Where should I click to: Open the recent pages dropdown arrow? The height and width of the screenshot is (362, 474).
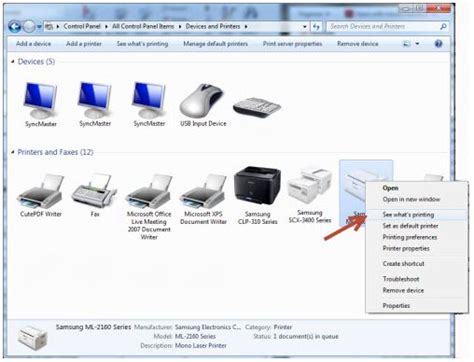coord(39,27)
